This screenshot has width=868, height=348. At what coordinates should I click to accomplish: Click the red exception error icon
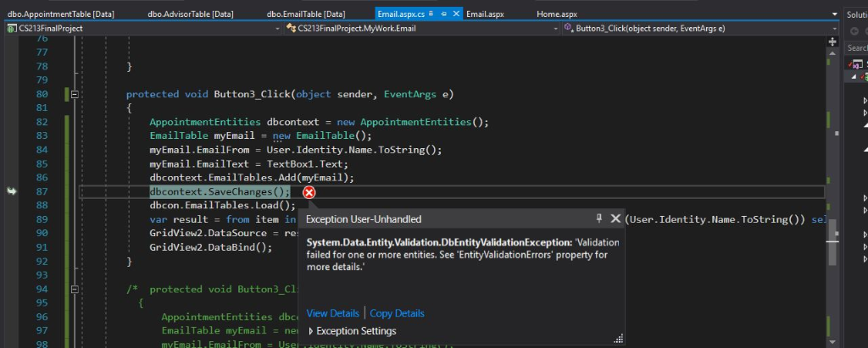click(309, 192)
